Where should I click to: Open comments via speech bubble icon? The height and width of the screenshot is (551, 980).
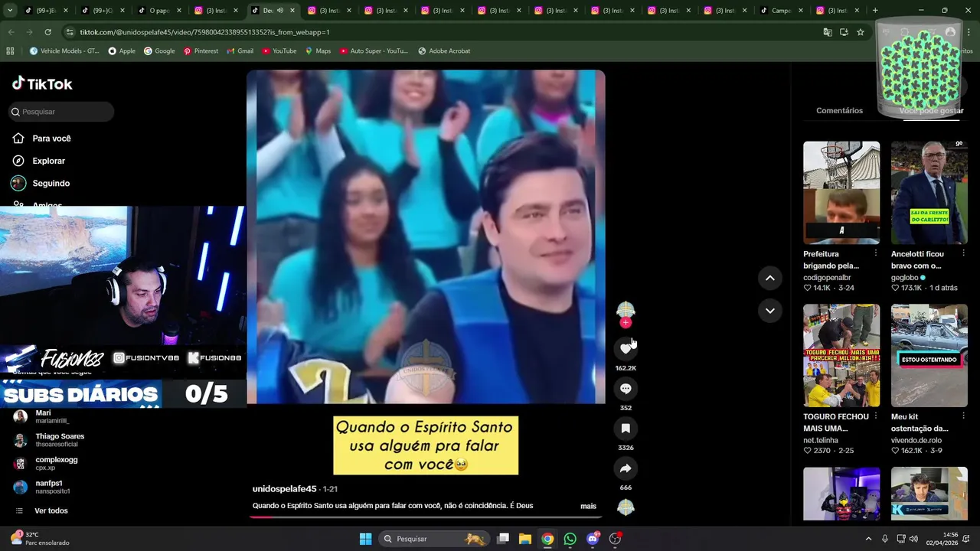pos(626,389)
